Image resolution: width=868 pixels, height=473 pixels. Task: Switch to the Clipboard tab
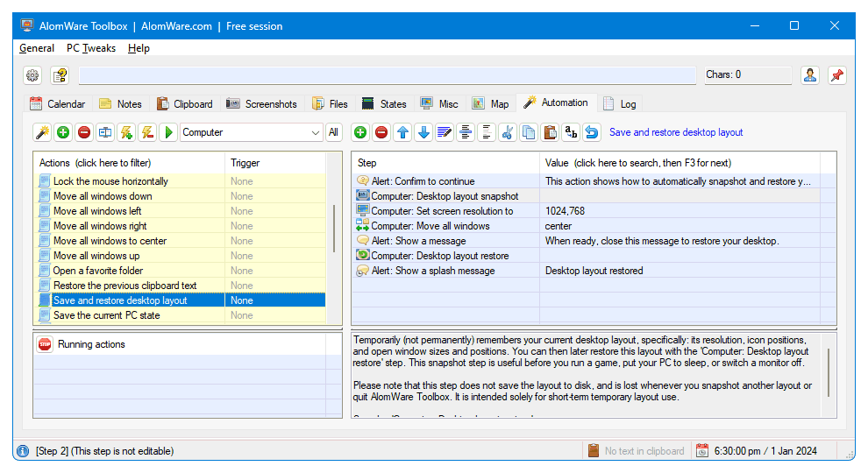click(184, 103)
